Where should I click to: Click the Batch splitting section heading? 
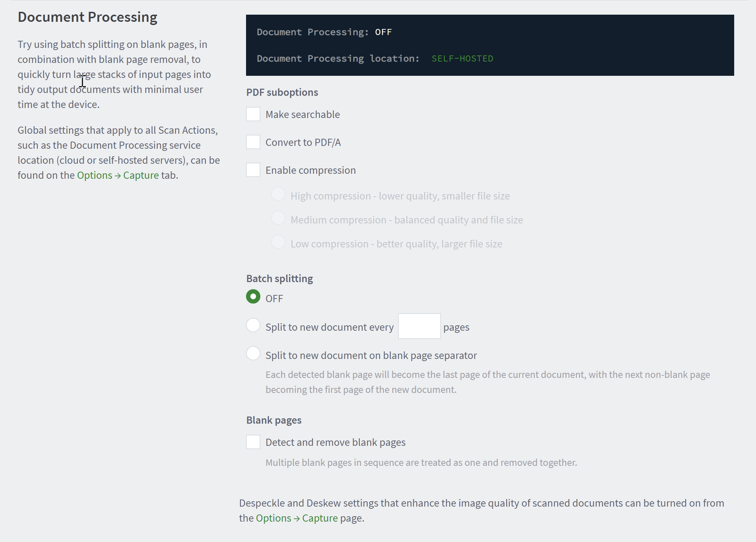[280, 279]
